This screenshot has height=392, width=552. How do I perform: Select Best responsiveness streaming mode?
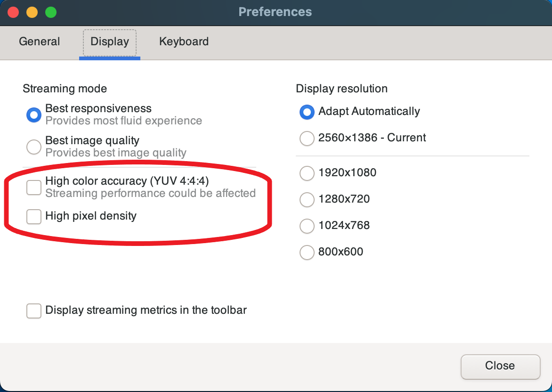click(34, 114)
